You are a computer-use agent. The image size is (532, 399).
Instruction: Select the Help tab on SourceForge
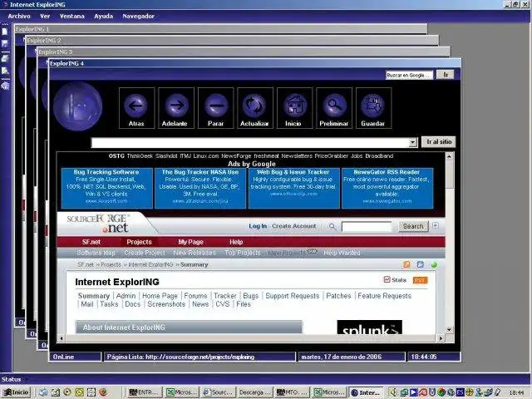(x=236, y=242)
